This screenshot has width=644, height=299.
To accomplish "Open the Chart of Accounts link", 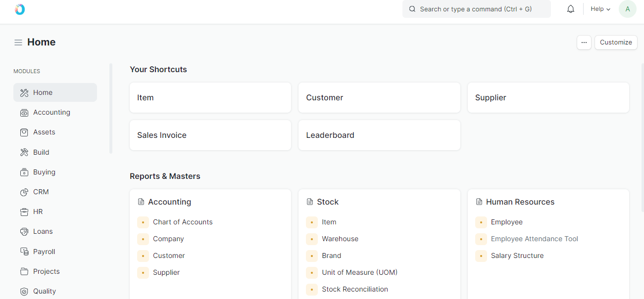I will click(183, 222).
